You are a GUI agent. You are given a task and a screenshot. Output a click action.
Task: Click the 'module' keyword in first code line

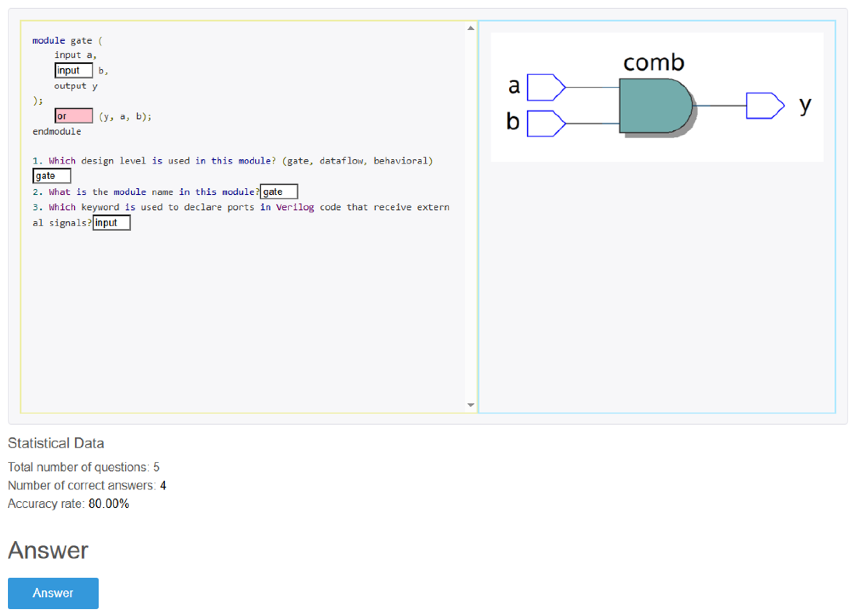[49, 40]
